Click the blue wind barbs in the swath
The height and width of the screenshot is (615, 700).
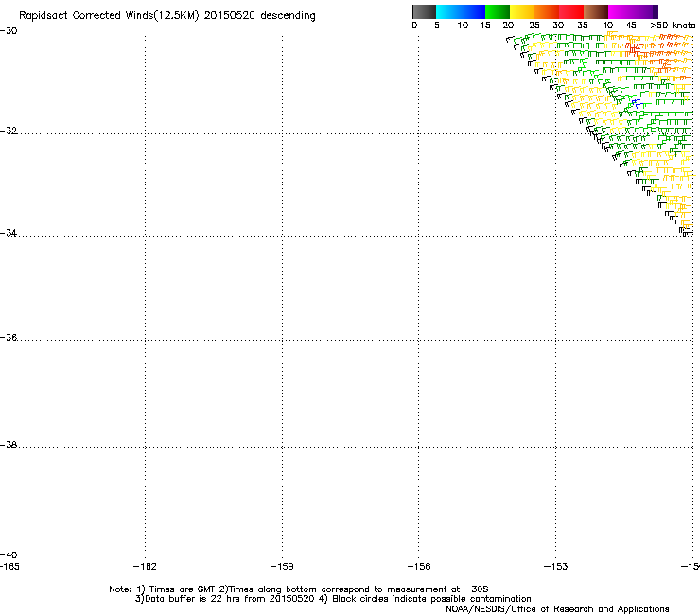click(x=637, y=104)
